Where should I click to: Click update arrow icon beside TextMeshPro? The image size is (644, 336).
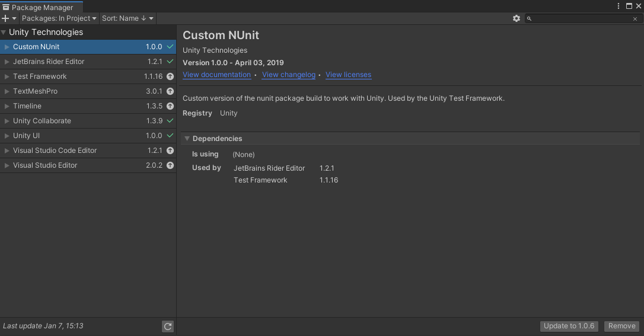click(170, 91)
